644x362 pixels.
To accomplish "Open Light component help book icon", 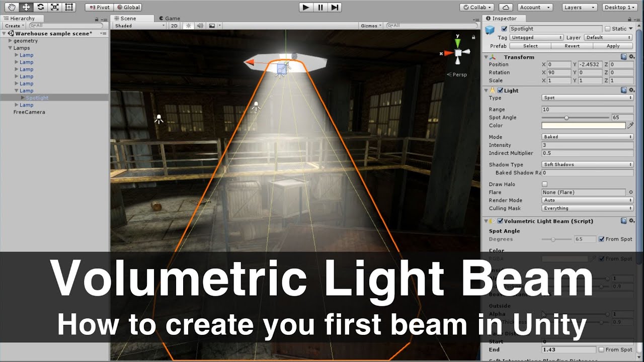I will [x=624, y=90].
